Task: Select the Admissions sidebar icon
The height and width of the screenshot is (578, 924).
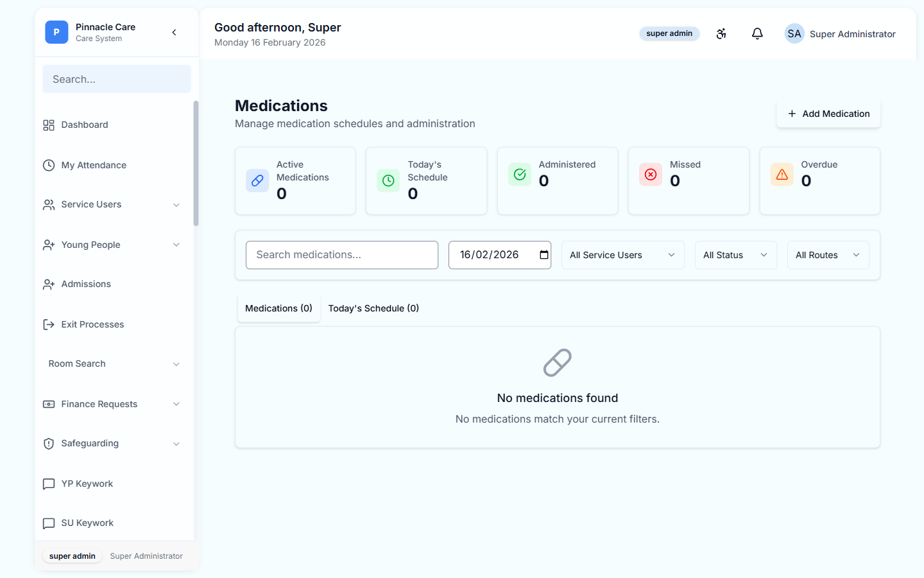Action: click(49, 284)
